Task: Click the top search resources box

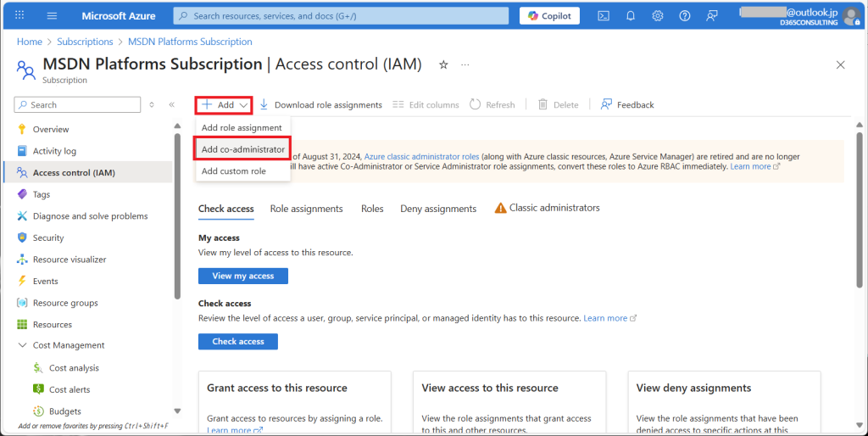Action: 341,16
